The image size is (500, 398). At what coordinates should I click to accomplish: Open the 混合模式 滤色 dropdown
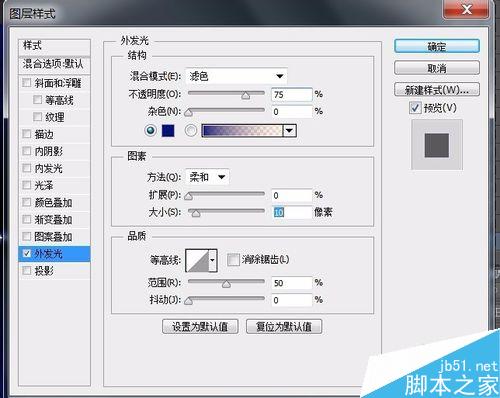point(236,76)
